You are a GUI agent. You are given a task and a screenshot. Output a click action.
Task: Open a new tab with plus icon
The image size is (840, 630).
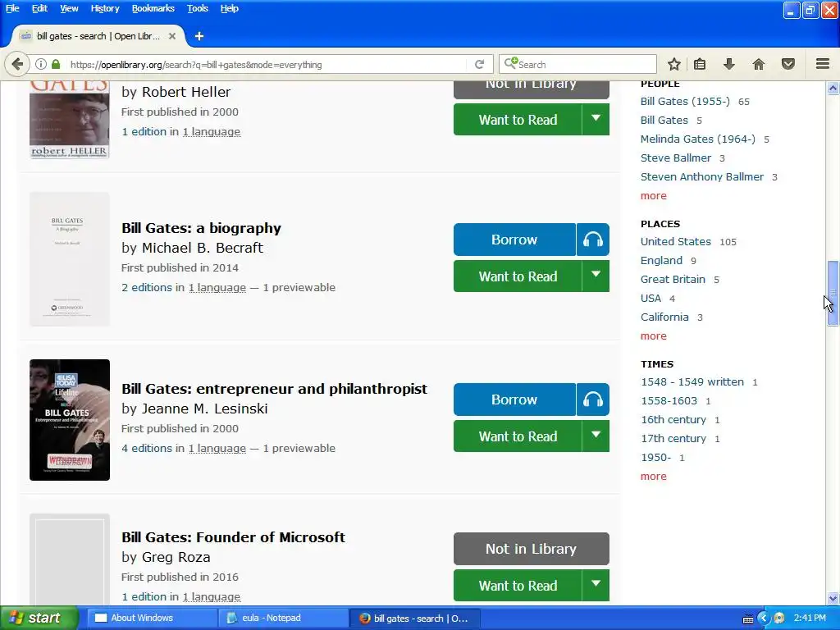199,36
